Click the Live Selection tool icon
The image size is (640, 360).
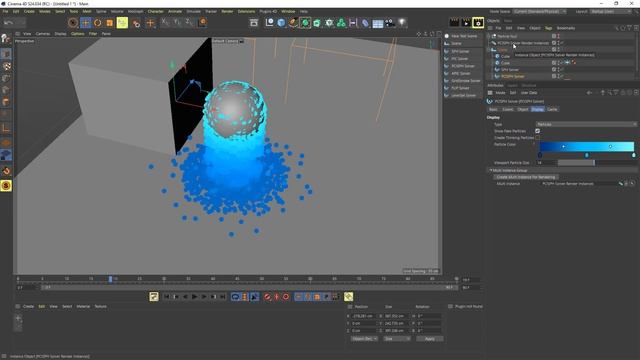(x=73, y=23)
